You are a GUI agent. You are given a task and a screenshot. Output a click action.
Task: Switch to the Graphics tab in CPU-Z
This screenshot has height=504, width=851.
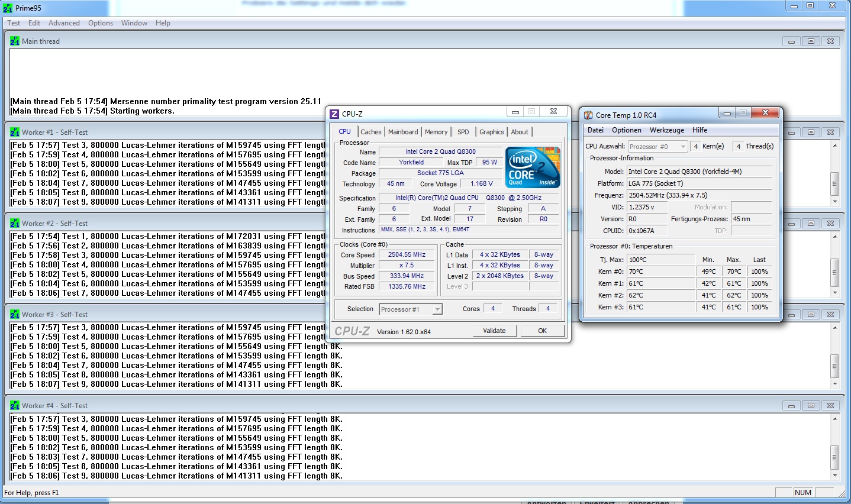[x=492, y=132]
